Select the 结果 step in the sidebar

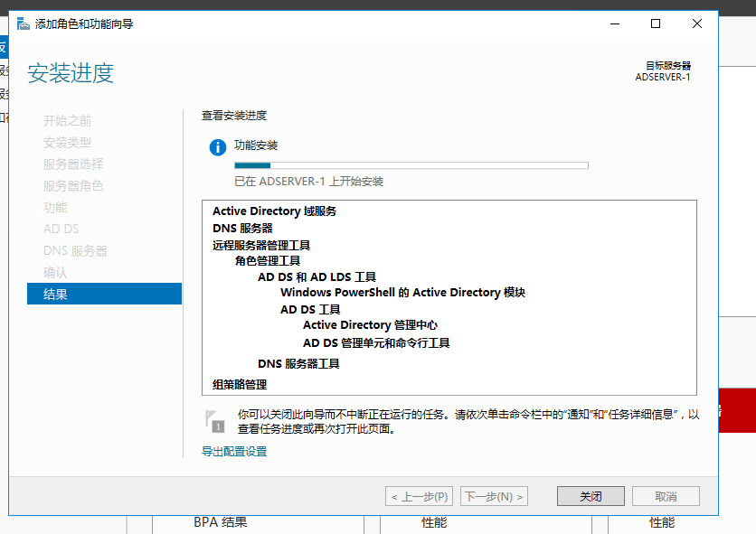[104, 294]
